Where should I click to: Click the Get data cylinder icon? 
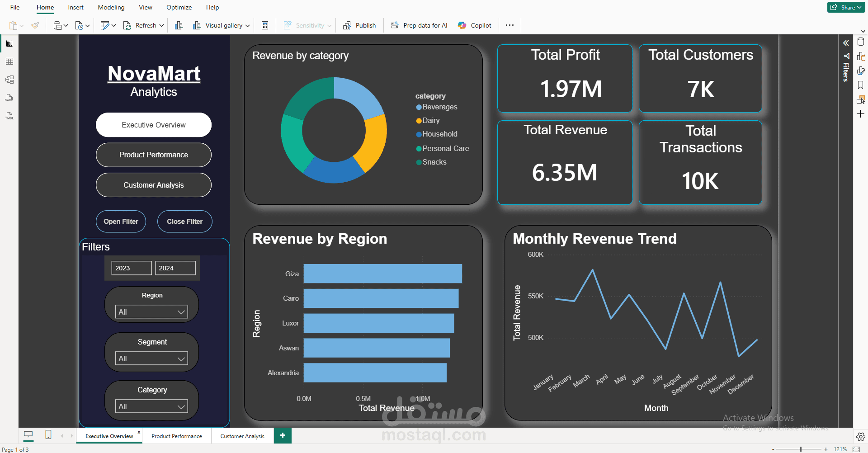click(57, 25)
